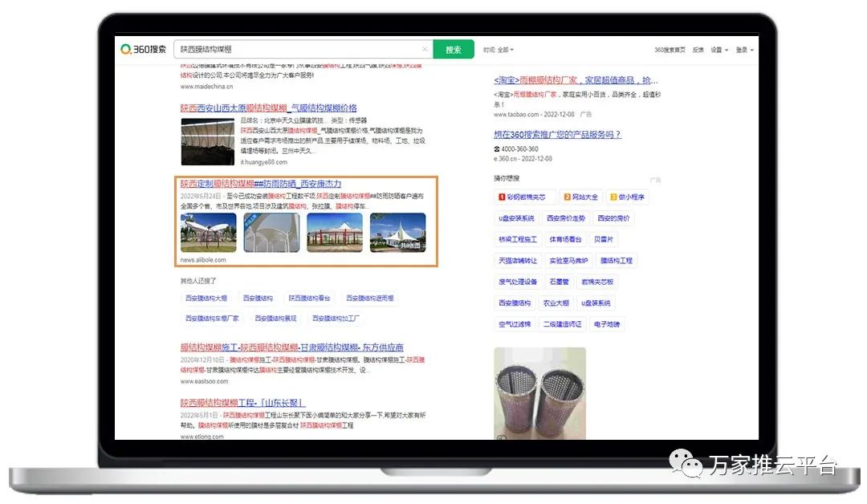Click the 360搜索 logo

[x=144, y=49]
